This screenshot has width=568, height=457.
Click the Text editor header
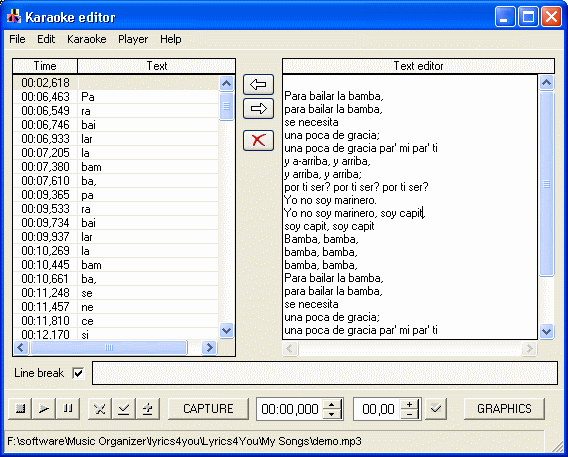(x=418, y=66)
